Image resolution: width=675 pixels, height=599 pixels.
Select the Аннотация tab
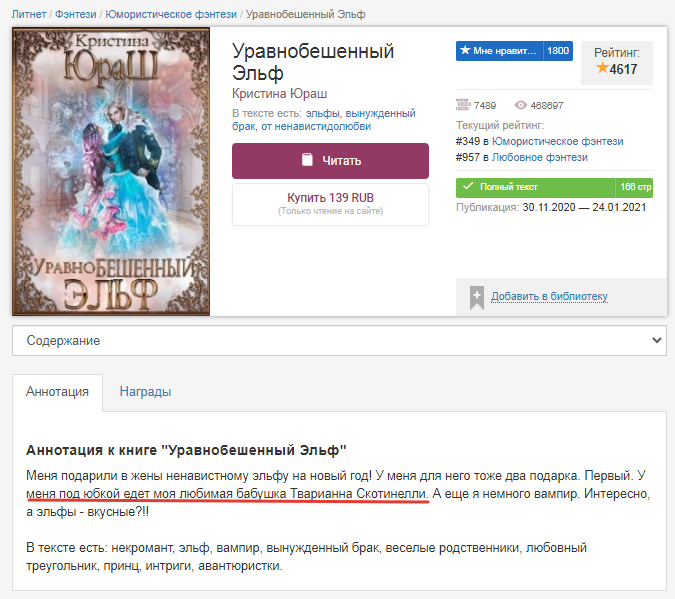tap(57, 392)
